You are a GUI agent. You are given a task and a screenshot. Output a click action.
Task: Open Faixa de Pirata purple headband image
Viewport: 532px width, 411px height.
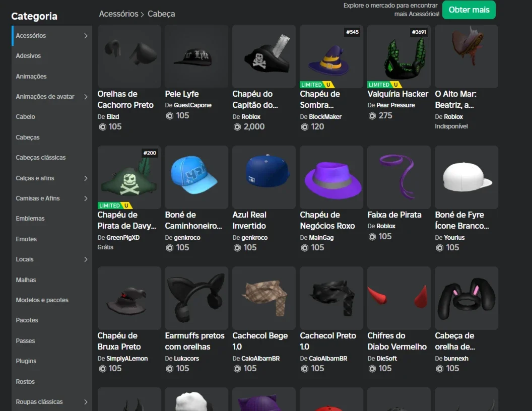(399, 177)
